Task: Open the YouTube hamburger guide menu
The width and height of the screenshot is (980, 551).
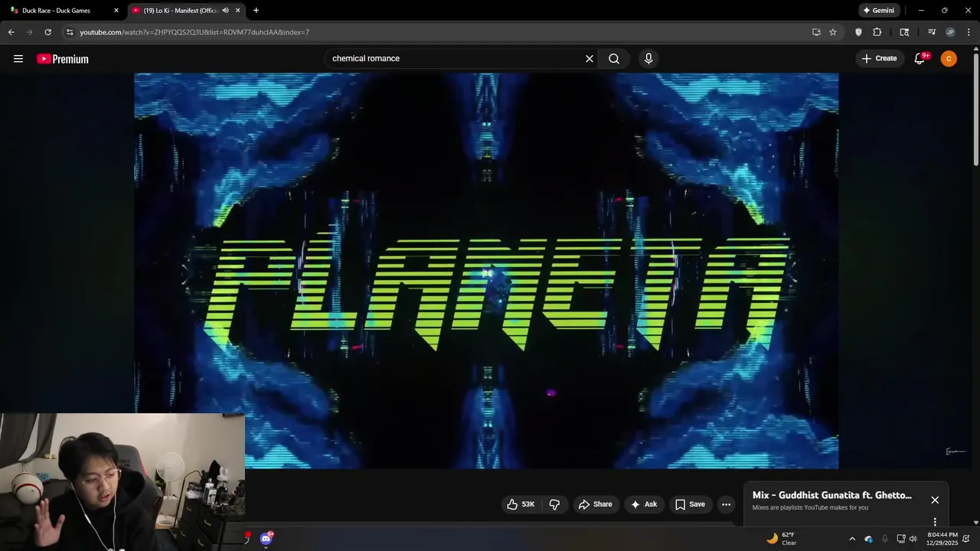Action: (18, 59)
